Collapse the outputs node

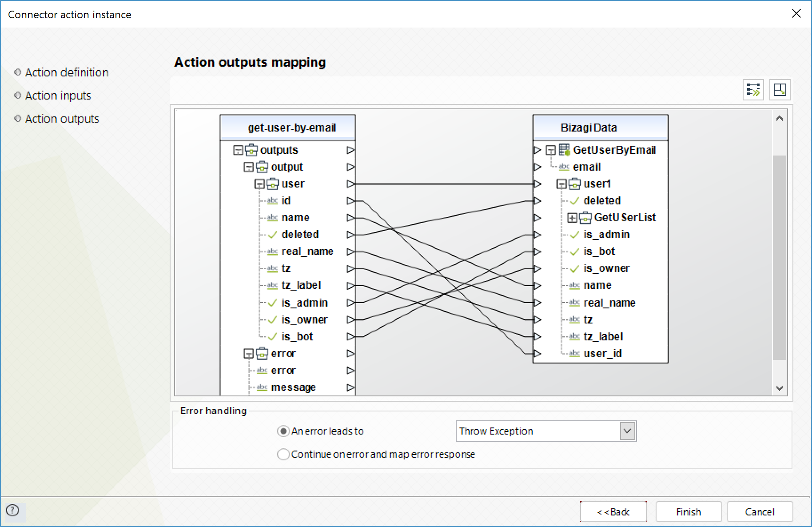(x=239, y=150)
